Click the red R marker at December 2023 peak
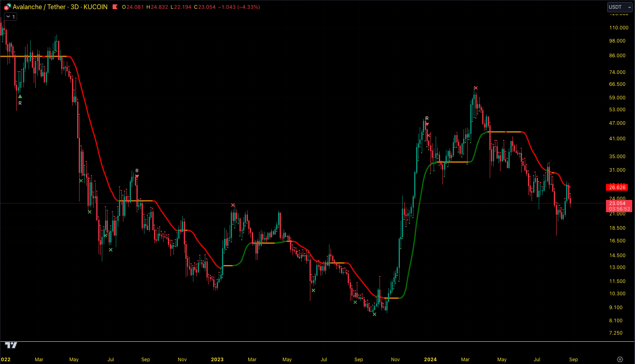The width and height of the screenshot is (635, 364). (427, 124)
